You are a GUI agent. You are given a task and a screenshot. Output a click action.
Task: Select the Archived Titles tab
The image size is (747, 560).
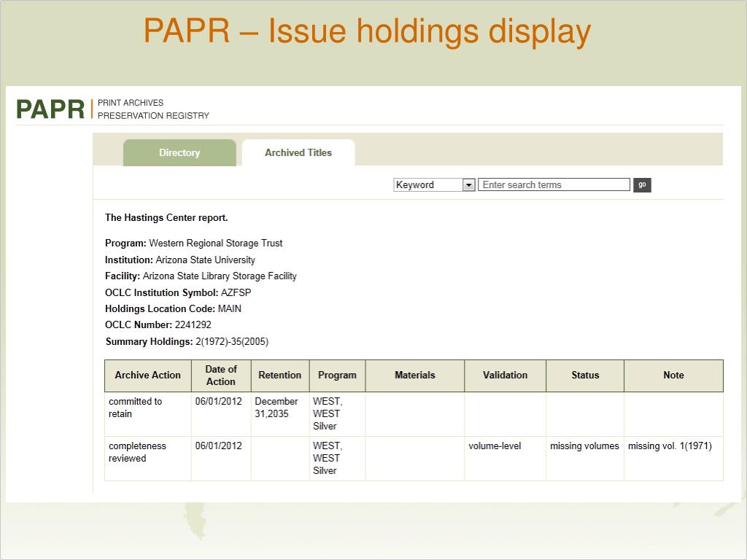[298, 153]
